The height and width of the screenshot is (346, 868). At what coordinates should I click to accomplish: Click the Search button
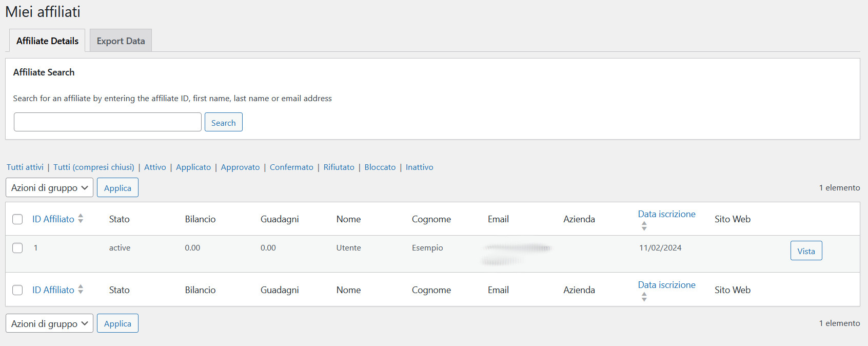click(x=224, y=122)
